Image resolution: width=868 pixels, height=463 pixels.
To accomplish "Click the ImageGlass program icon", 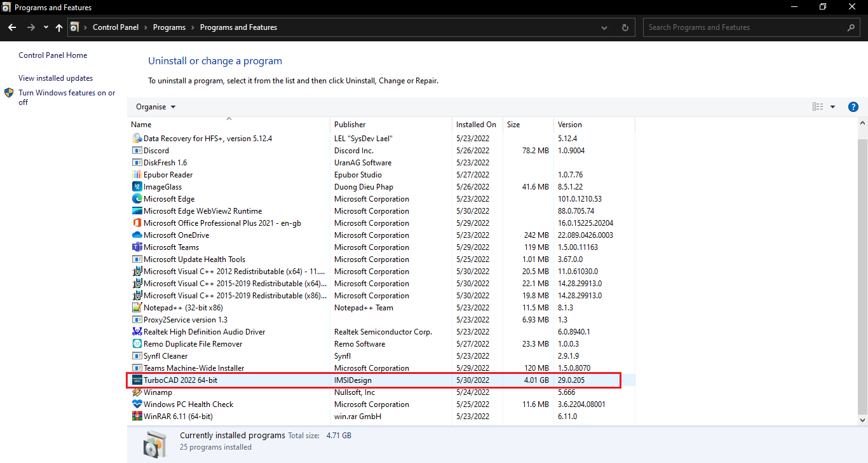I will pyautogui.click(x=137, y=187).
